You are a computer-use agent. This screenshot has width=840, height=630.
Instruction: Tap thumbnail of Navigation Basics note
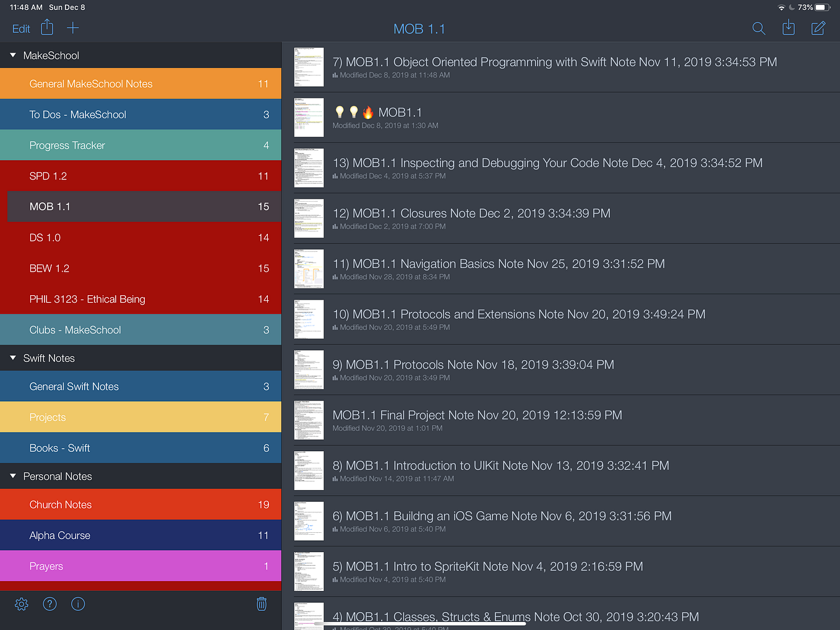click(309, 269)
